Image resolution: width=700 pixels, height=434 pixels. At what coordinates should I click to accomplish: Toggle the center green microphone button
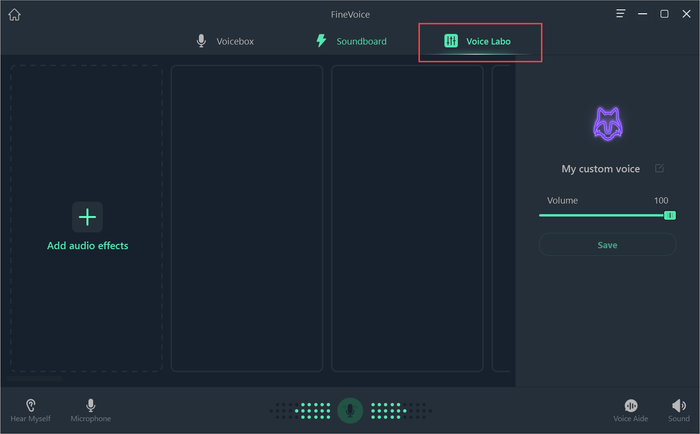tap(350, 410)
